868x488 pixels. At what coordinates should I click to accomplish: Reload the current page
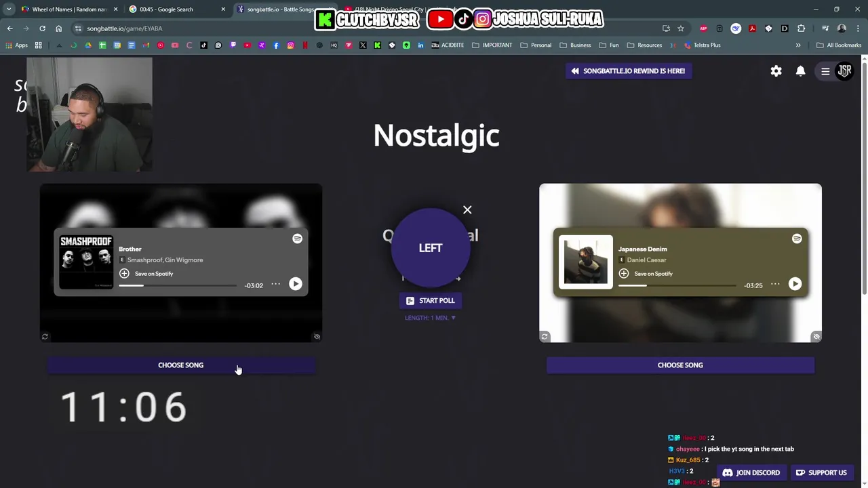[42, 28]
